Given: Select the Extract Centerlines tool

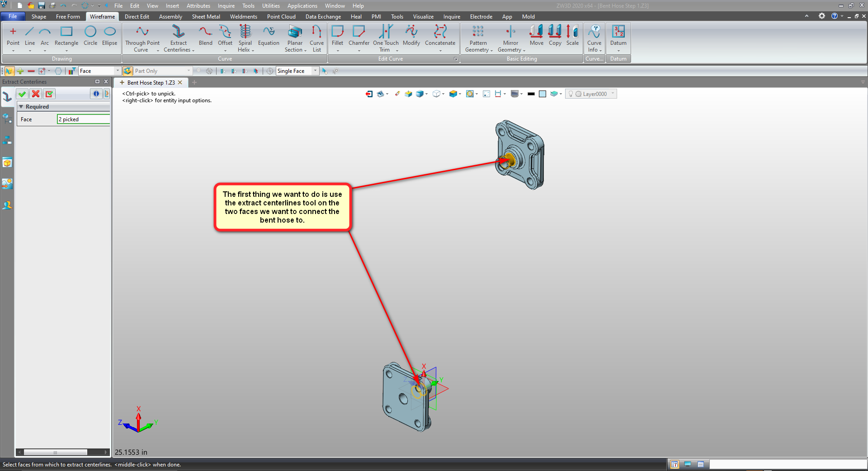Looking at the screenshot, I should coord(178,38).
